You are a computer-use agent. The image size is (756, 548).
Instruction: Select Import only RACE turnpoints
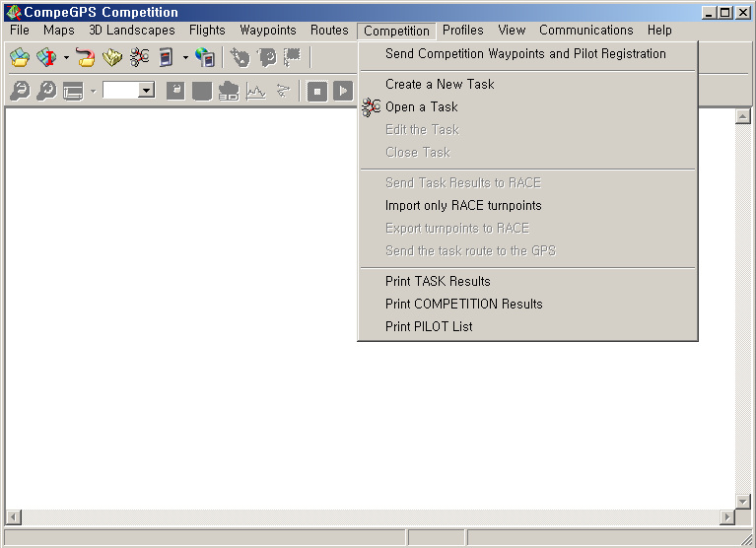tap(527, 205)
